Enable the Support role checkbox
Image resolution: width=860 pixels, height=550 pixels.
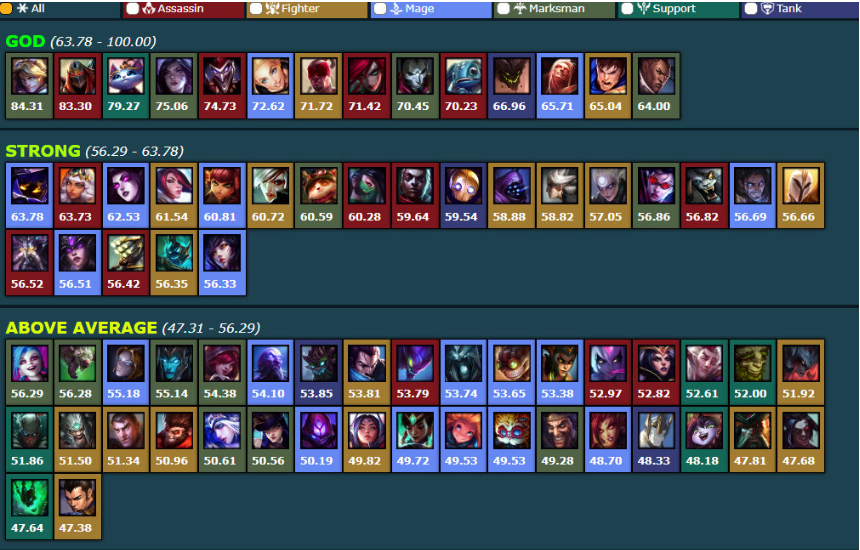coord(627,8)
